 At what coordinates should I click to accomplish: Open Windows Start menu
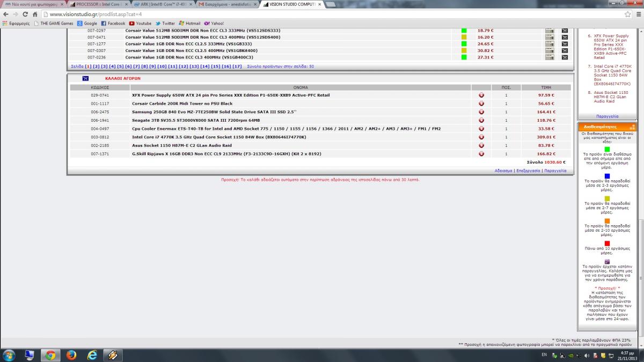click(9, 354)
